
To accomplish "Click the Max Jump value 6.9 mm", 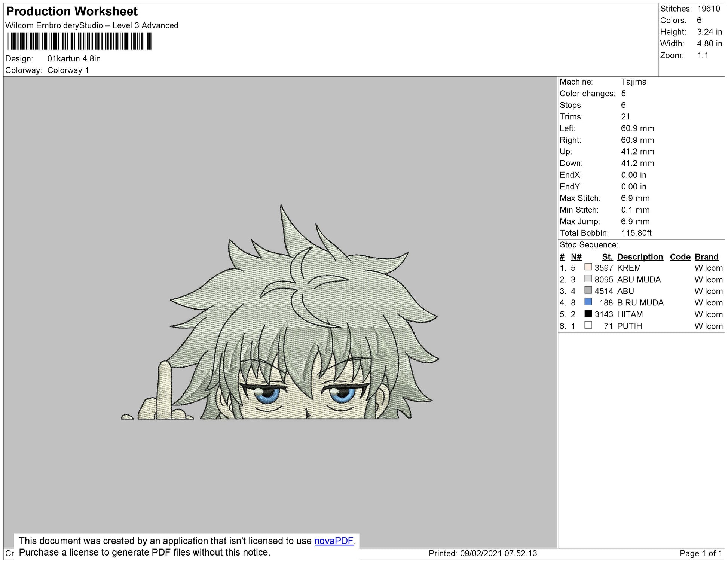I will [635, 222].
